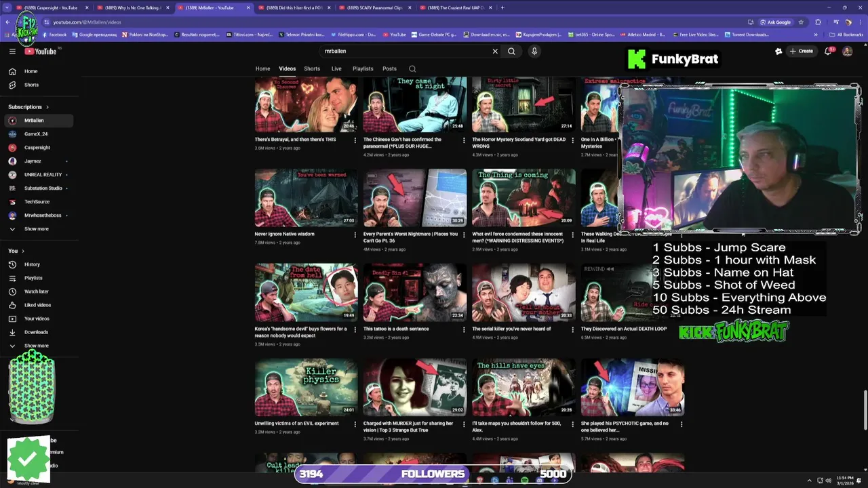Open Liked videos
The height and width of the screenshot is (488, 868).
pos(37,305)
